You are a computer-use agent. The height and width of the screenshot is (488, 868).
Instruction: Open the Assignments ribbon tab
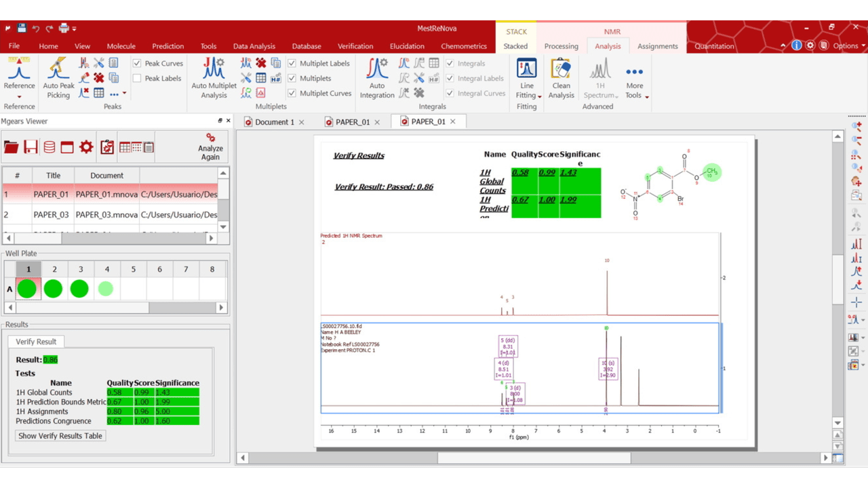point(657,46)
